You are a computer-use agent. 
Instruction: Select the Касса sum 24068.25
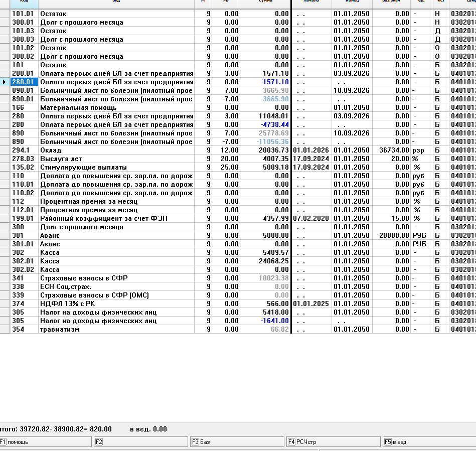click(x=274, y=261)
